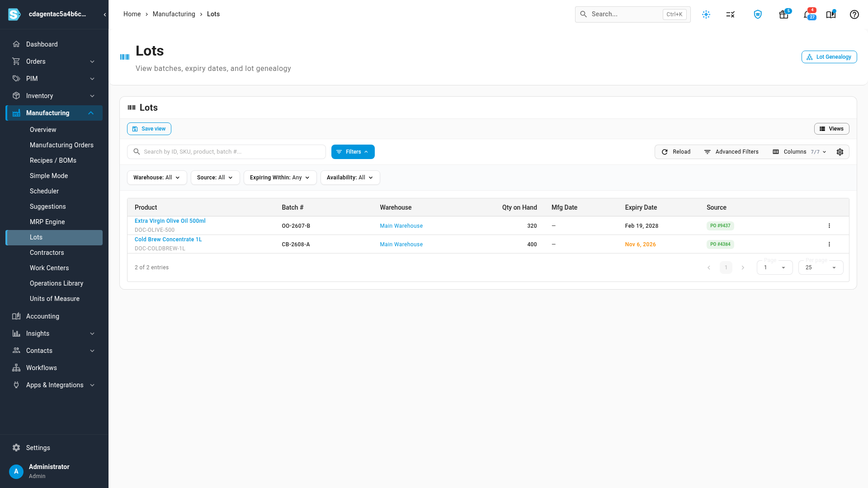Open PO #9437 source badge

click(720, 225)
